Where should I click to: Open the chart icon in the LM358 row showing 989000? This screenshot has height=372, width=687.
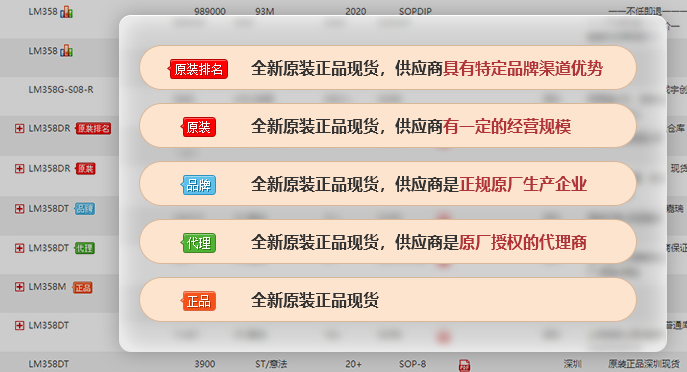[66, 12]
